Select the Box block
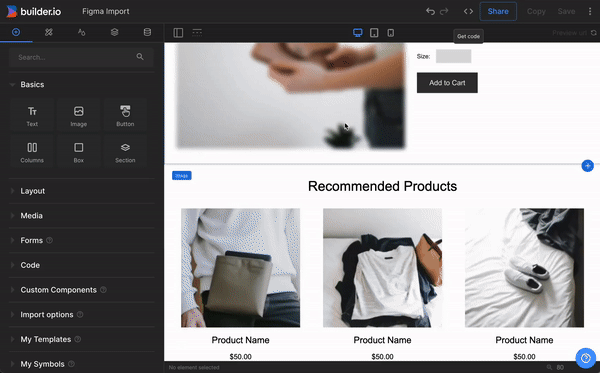The width and height of the screenshot is (600, 373). [78, 152]
